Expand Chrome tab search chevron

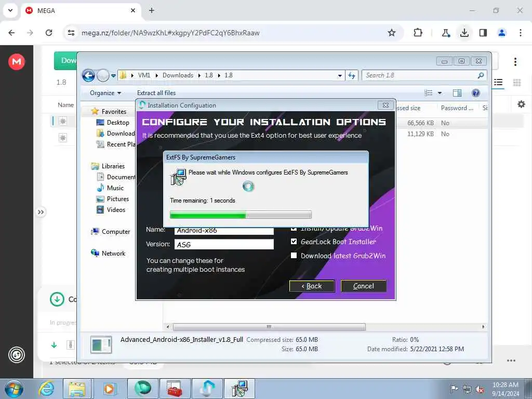10,10
